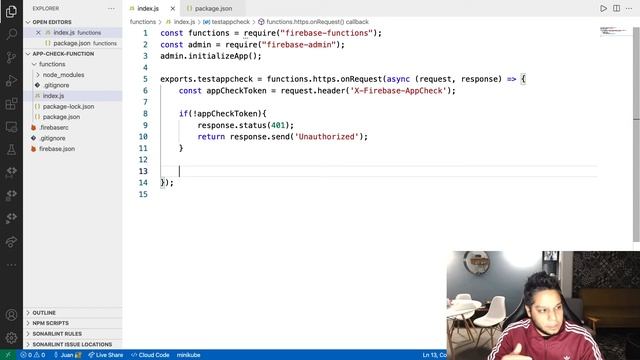Viewport: 640px width, 360px height.
Task: Click 'Unauthorized' string on line 10
Action: 327,137
